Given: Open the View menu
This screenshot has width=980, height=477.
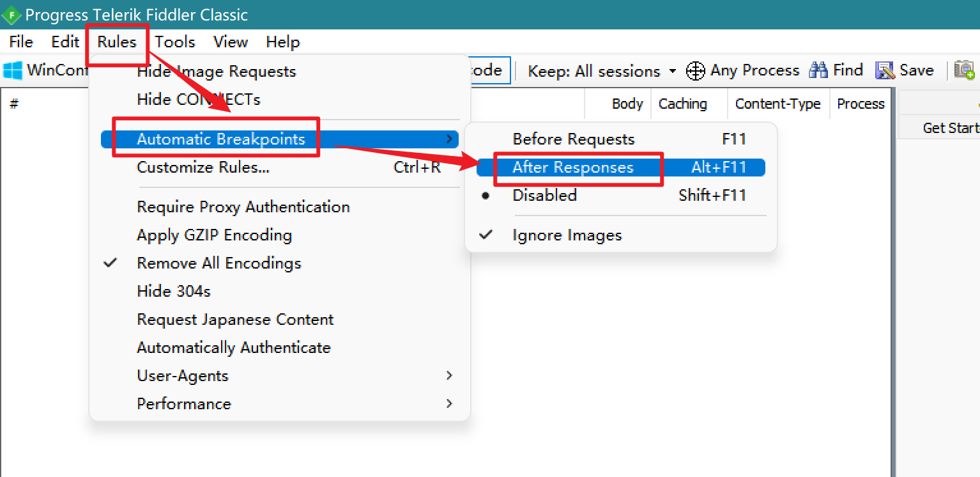Looking at the screenshot, I should [231, 42].
